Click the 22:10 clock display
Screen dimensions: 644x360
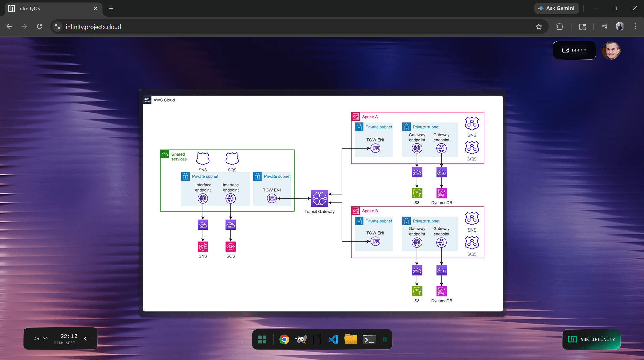click(69, 336)
